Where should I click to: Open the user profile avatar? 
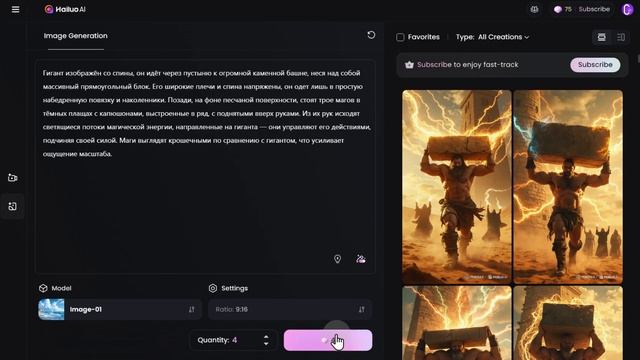pos(627,9)
